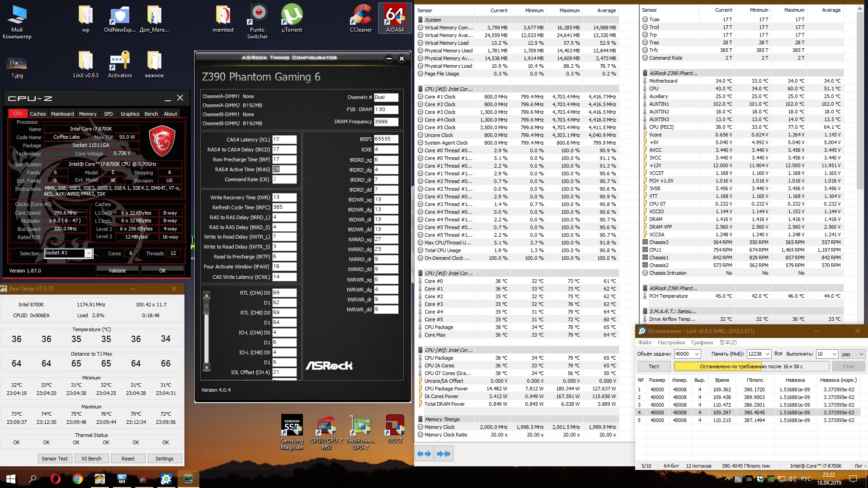868x488 pixels.
Task: Click the DRAM Frequency field showing 3999
Action: point(386,122)
